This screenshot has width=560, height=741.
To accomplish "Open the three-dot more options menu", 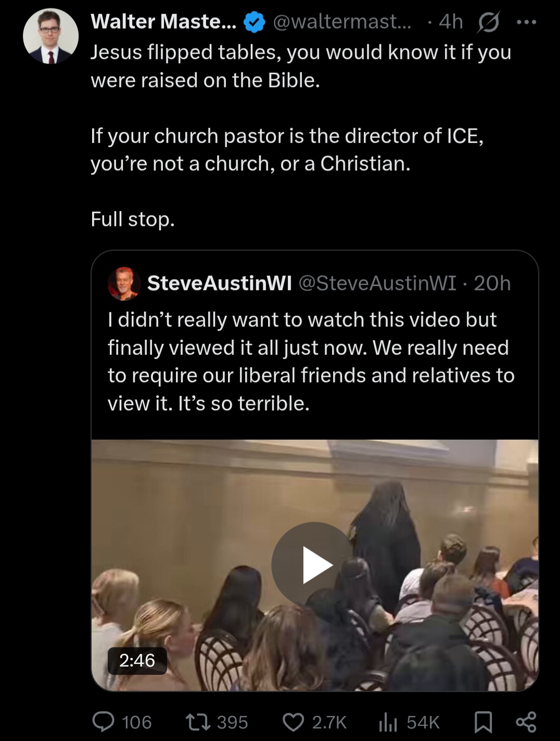I will pos(526,22).
